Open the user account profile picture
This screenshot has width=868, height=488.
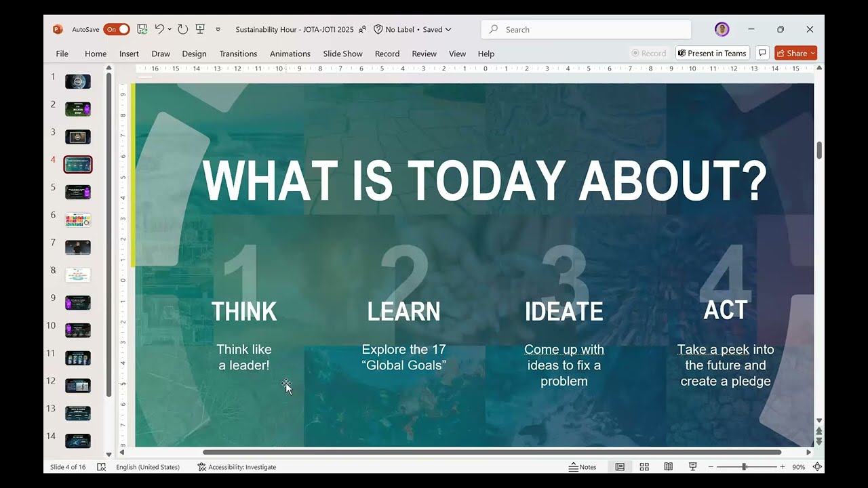[x=722, y=29]
